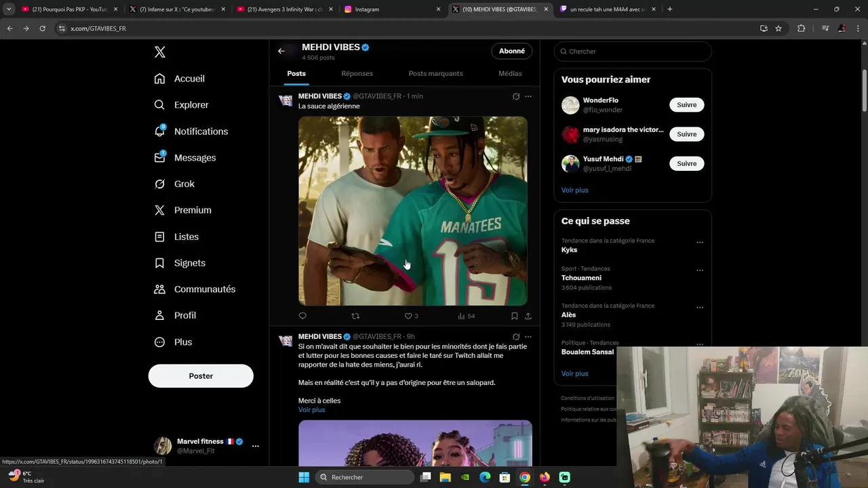Open Windows Start menu
868x488 pixels.
tap(304, 477)
